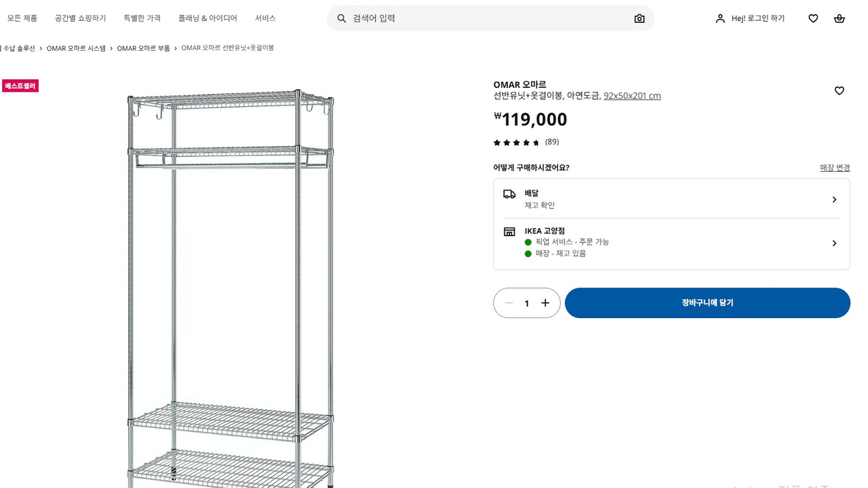
Task: Click the magnifying glass search icon
Action: [x=342, y=18]
